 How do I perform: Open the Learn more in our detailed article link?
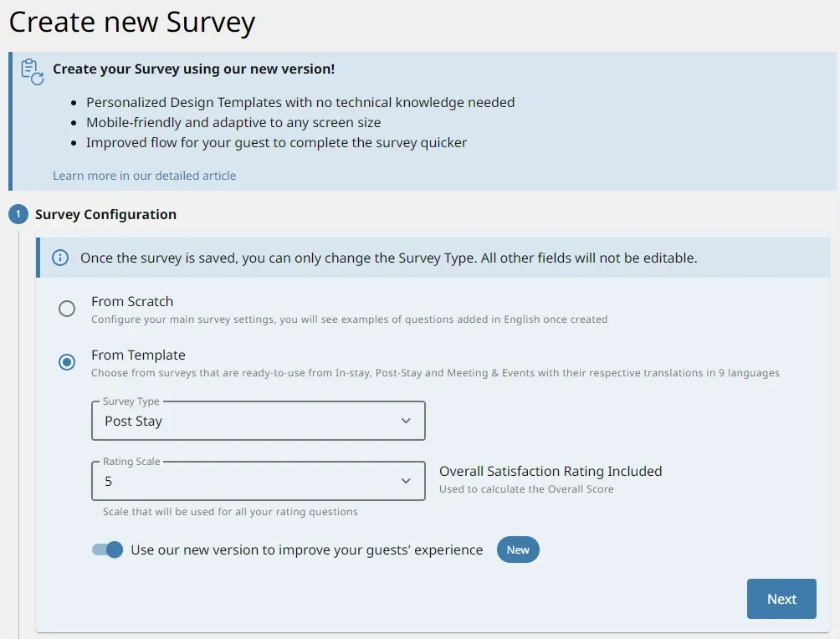(144, 176)
